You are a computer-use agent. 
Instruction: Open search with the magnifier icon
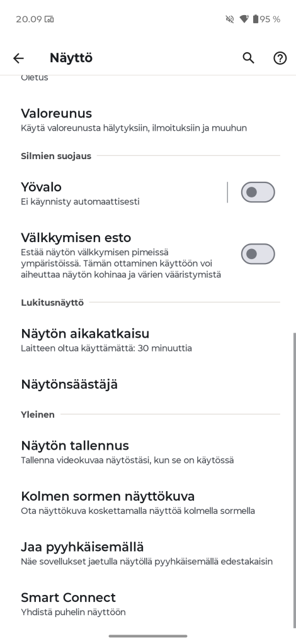248,58
